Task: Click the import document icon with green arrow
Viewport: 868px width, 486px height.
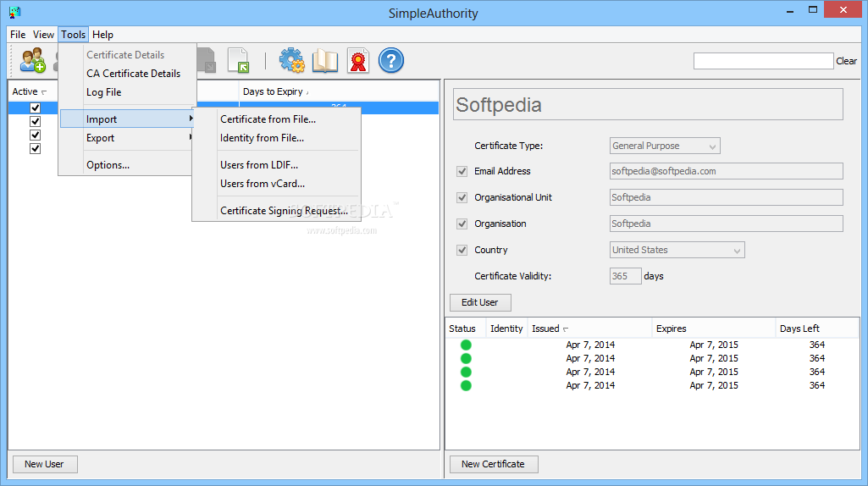Action: [x=239, y=60]
